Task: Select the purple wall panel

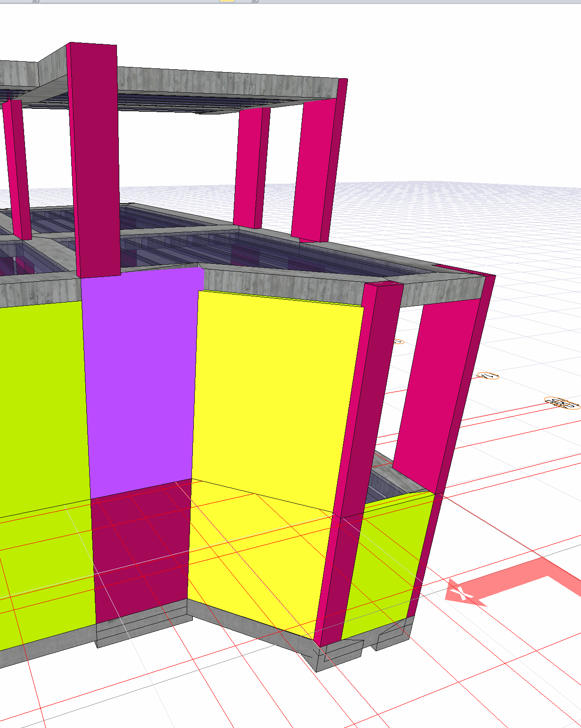Action: pyautogui.click(x=141, y=382)
